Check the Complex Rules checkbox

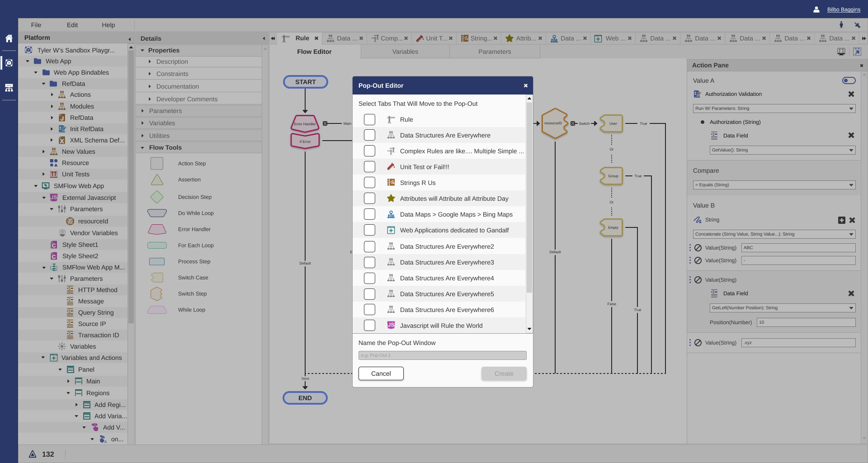pyautogui.click(x=369, y=151)
